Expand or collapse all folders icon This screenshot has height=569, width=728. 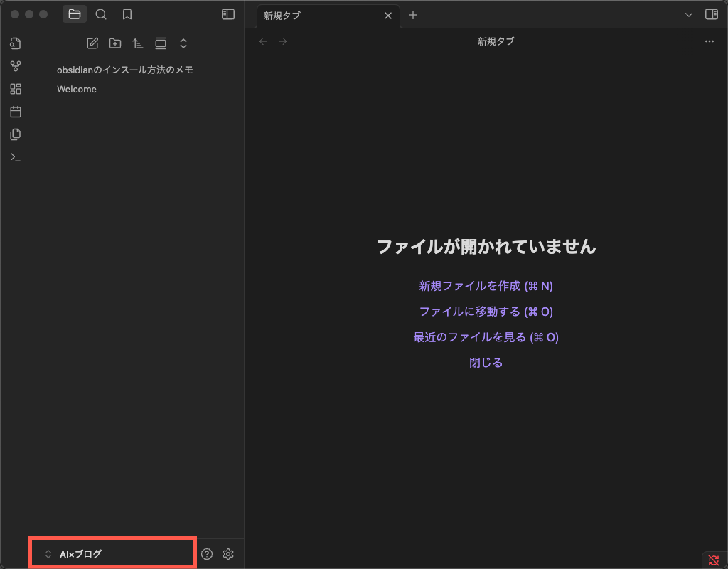tap(183, 43)
